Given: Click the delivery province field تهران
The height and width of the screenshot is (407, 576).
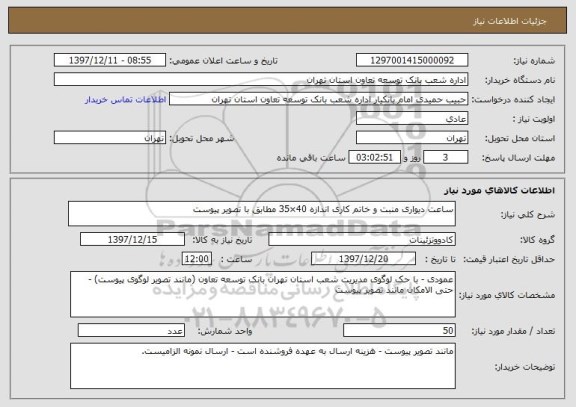Looking at the screenshot, I should point(412,138).
